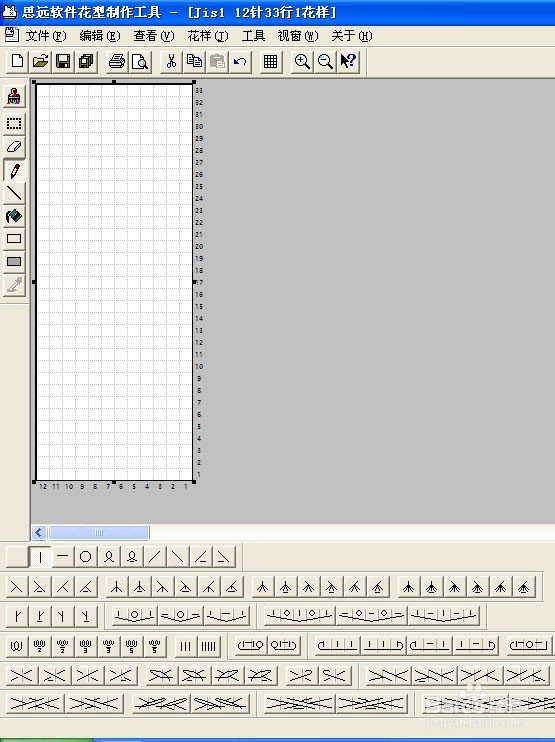Click the save-all stacked disks icon
555x742 pixels.
[86, 62]
